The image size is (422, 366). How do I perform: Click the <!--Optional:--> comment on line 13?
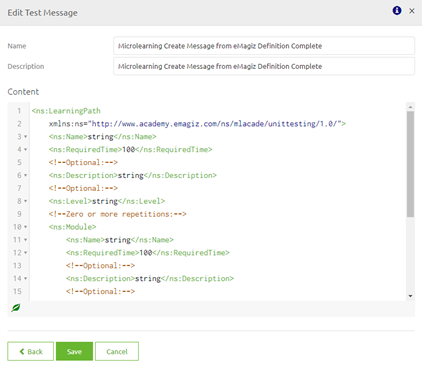[x=100, y=266]
